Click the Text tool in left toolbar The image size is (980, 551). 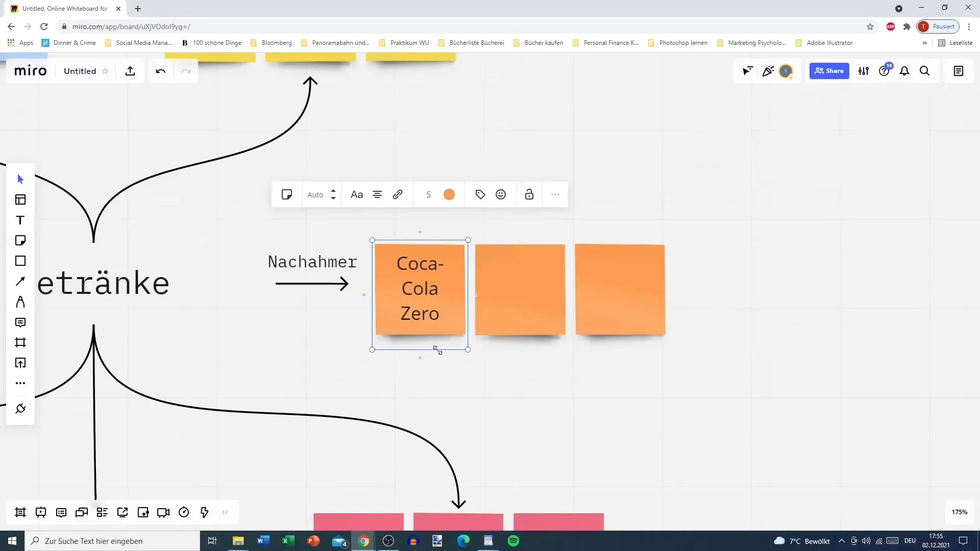coord(20,221)
